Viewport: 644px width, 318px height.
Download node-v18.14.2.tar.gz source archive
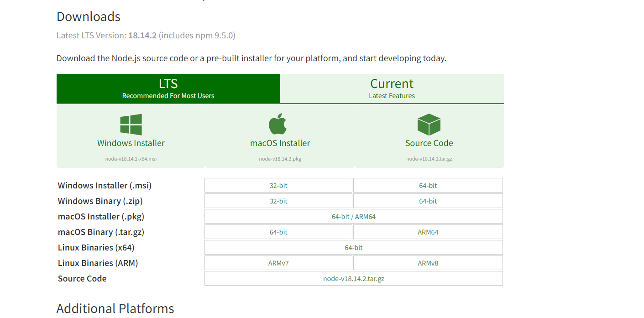429,143
